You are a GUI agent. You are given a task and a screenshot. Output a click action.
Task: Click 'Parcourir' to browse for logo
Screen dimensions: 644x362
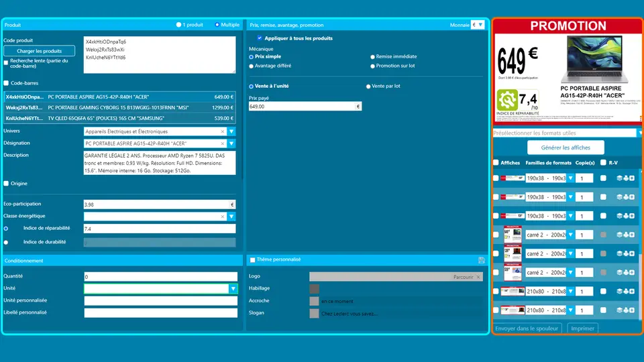pyautogui.click(x=464, y=277)
